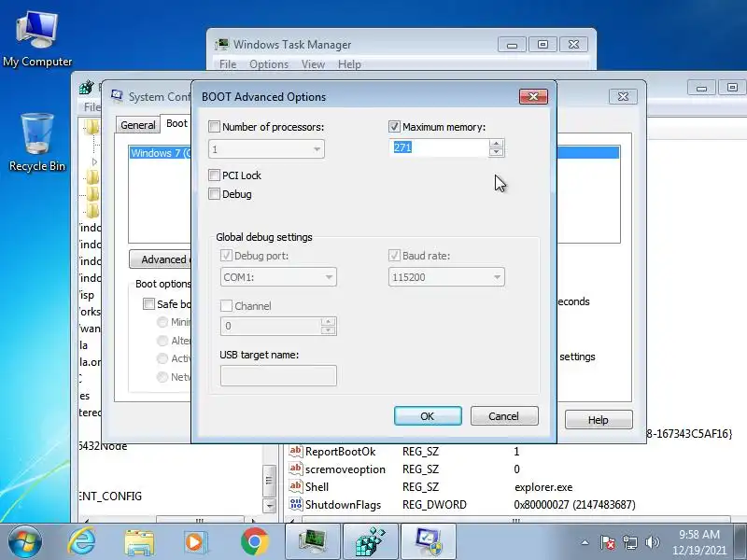This screenshot has width=747, height=560.
Task: Select Windows 7 boot entry in list
Action: click(160, 153)
